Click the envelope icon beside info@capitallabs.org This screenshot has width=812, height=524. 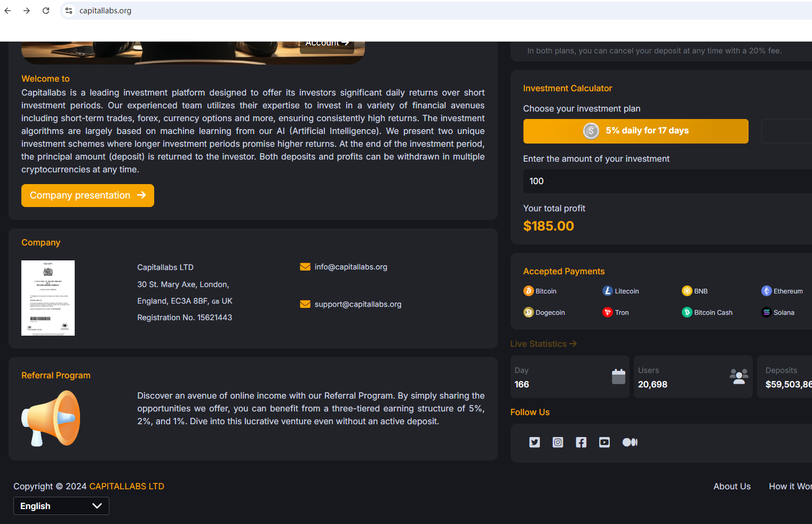coord(305,267)
